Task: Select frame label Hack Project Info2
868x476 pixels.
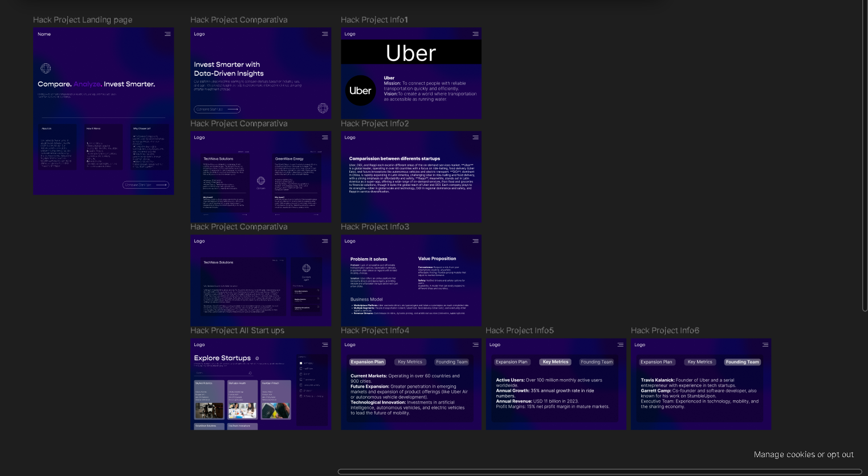Action: [375, 124]
